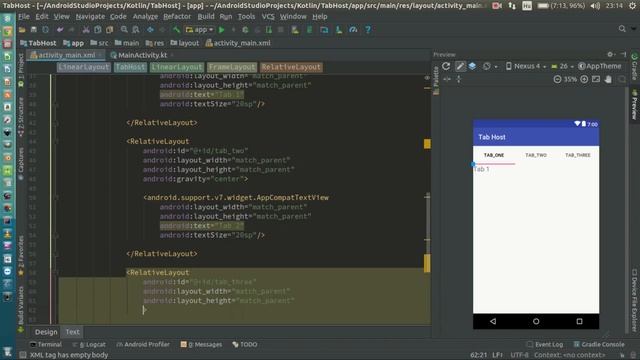This screenshot has width=640, height=360.
Task: Click the TabHost tag breadcrumb
Action: click(x=130, y=67)
